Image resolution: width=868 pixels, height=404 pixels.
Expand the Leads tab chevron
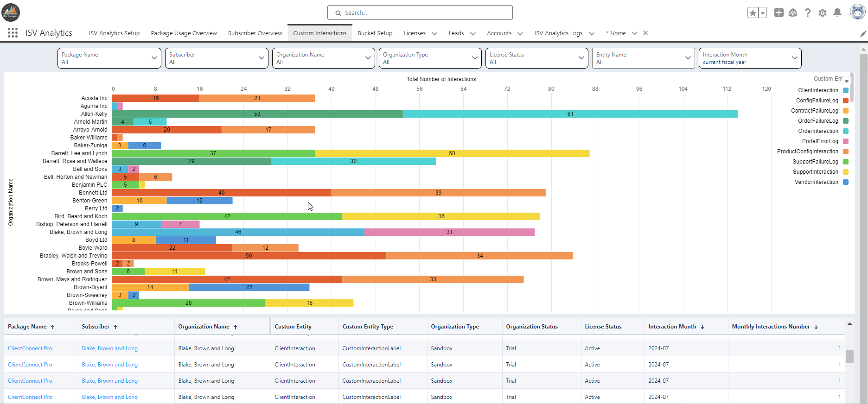(473, 33)
